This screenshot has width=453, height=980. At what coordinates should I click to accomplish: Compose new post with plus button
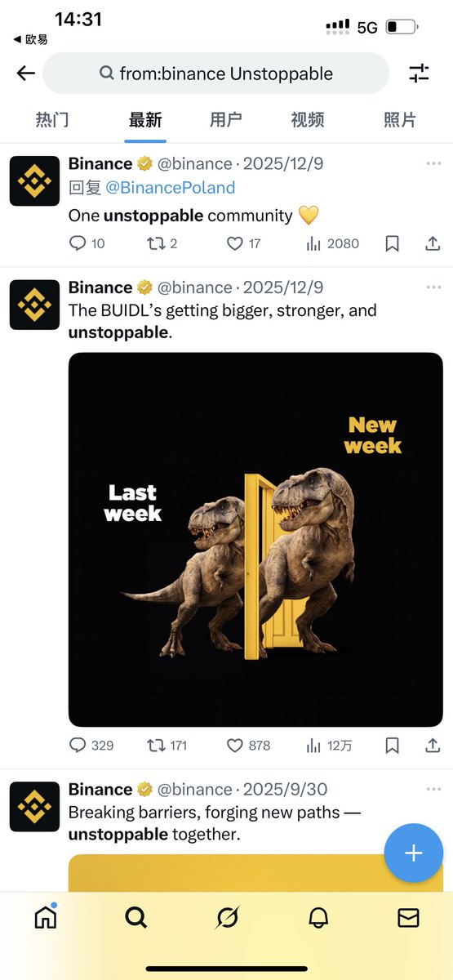tap(414, 853)
